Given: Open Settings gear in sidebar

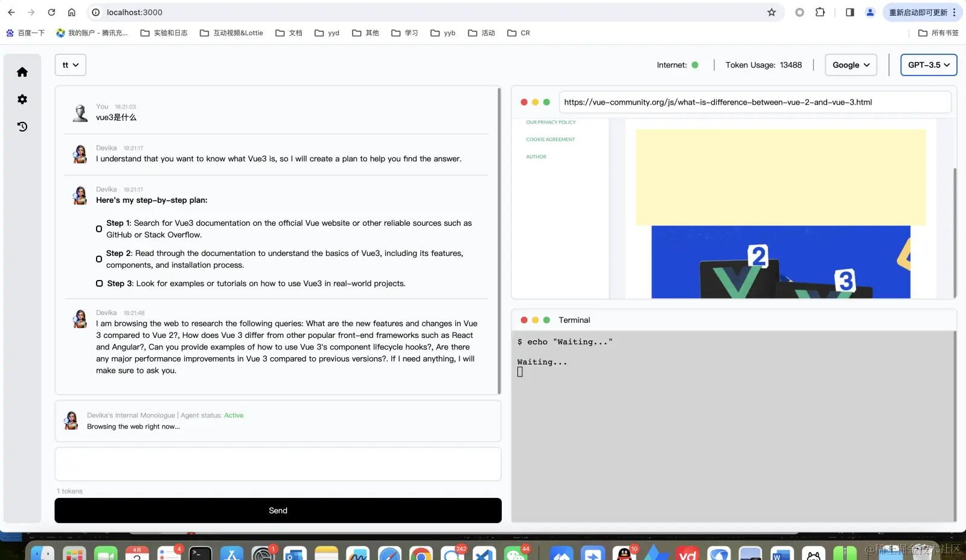Looking at the screenshot, I should point(22,99).
